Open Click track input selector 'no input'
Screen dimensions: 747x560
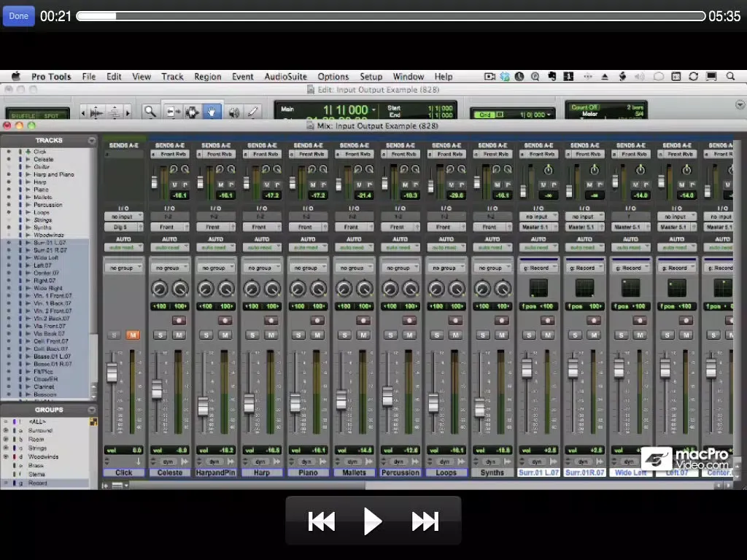coord(123,217)
